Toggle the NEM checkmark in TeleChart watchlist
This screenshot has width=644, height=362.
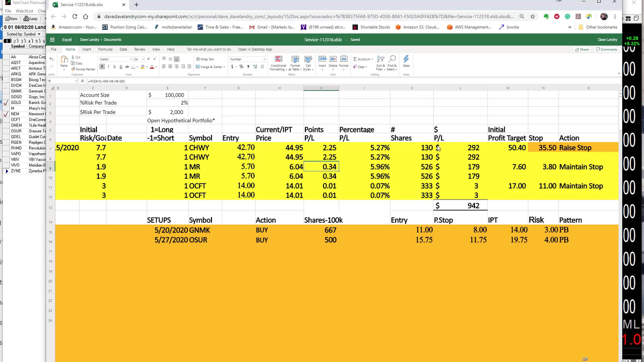tap(6, 114)
